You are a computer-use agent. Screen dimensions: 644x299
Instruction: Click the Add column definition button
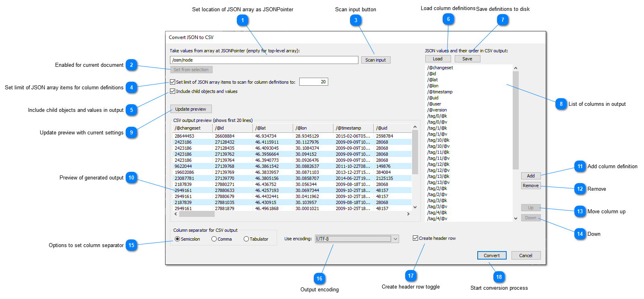coord(531,176)
